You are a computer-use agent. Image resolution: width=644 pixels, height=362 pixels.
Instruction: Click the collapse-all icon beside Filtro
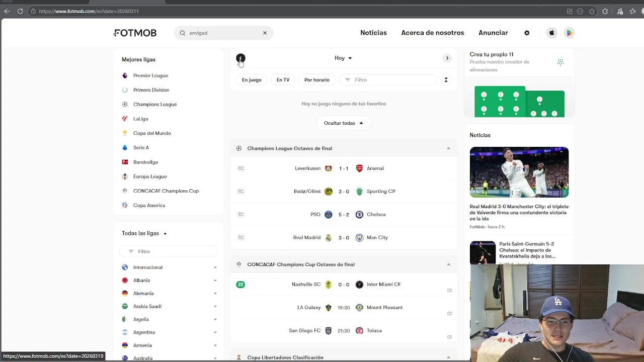pyautogui.click(x=446, y=80)
